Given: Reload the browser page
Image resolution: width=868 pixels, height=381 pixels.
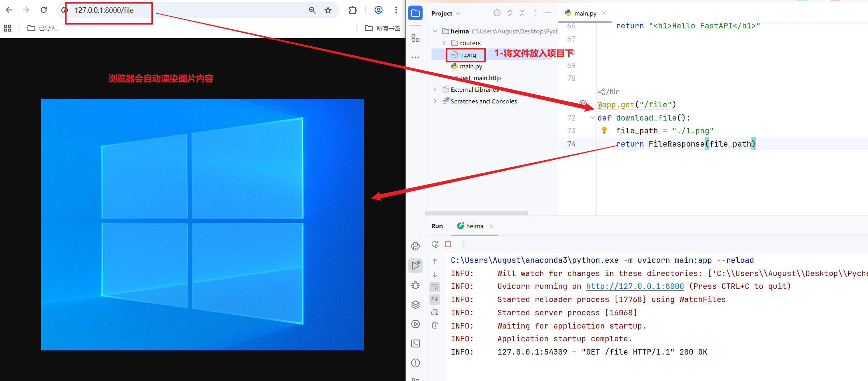Looking at the screenshot, I should (44, 10).
